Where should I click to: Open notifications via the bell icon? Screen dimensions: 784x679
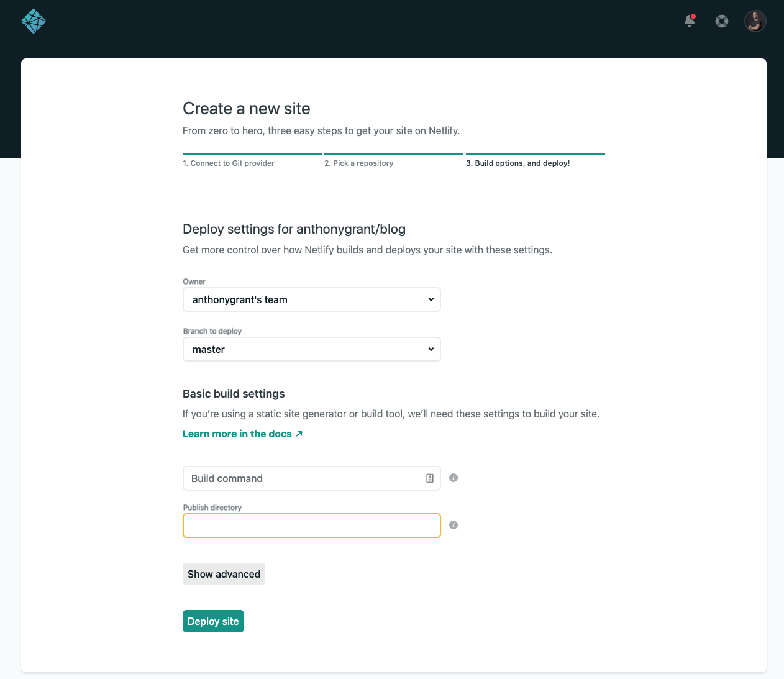[688, 21]
